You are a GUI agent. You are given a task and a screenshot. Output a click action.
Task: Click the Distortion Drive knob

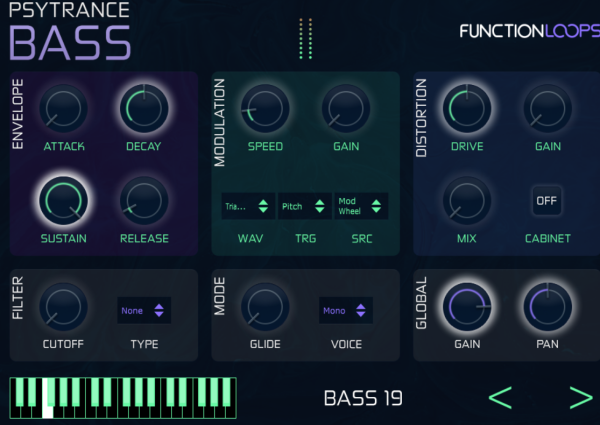tap(466, 108)
